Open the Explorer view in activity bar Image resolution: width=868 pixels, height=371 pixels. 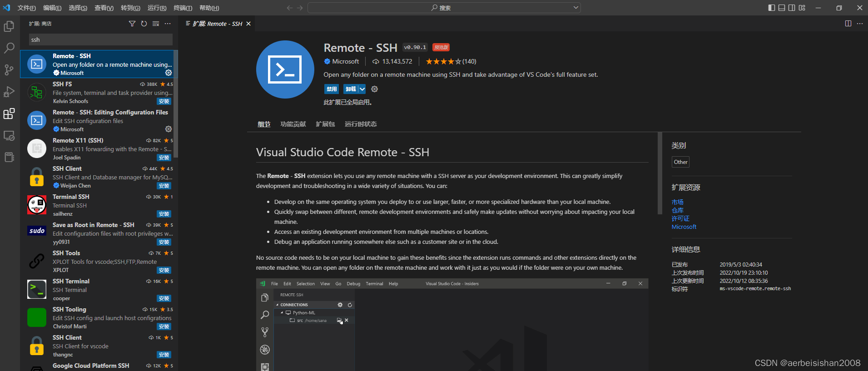coord(9,26)
